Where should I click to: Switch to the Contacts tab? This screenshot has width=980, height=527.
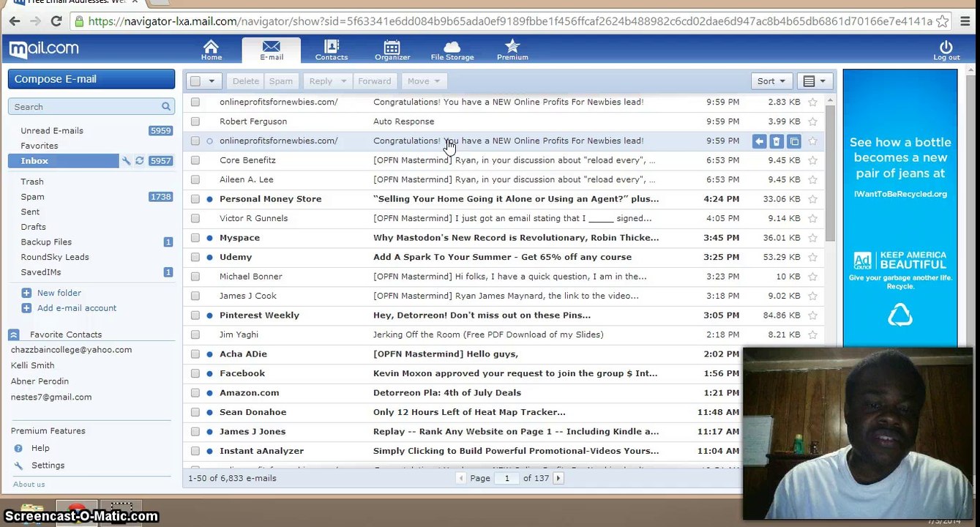click(331, 50)
